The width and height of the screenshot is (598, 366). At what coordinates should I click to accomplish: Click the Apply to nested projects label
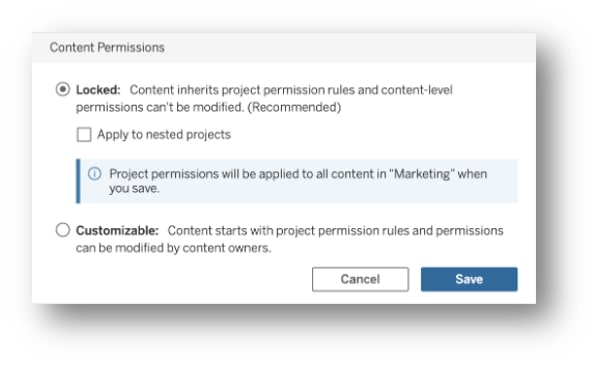pyautogui.click(x=164, y=135)
